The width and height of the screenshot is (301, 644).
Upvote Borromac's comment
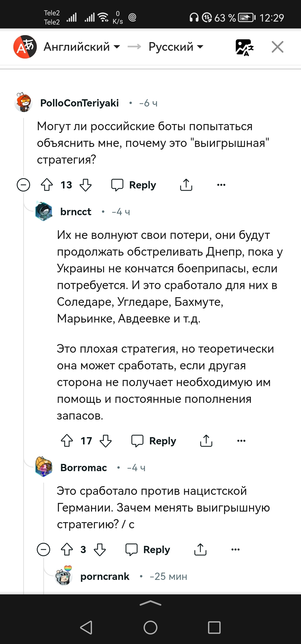[67, 549]
